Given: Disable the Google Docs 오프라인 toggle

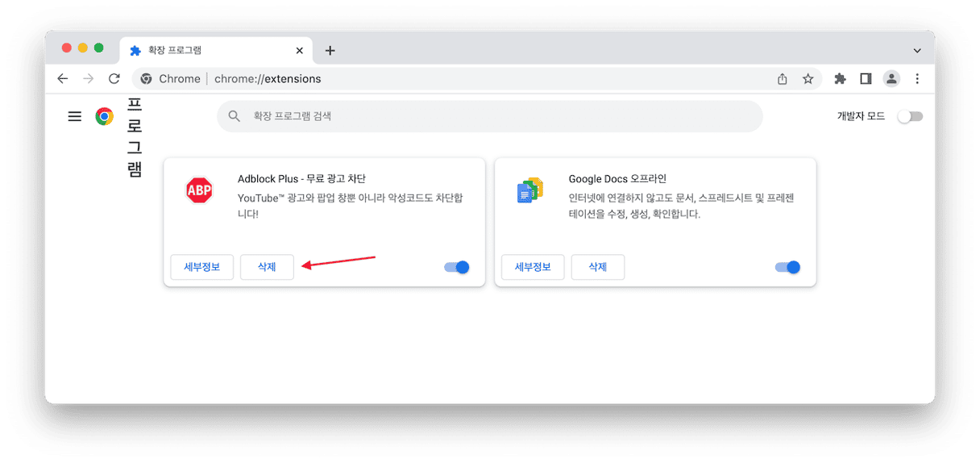Looking at the screenshot, I should click(x=788, y=267).
